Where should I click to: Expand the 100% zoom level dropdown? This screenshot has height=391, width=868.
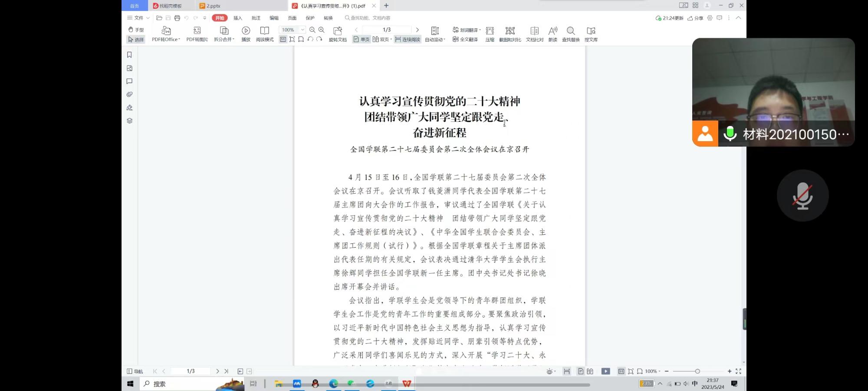point(302,30)
